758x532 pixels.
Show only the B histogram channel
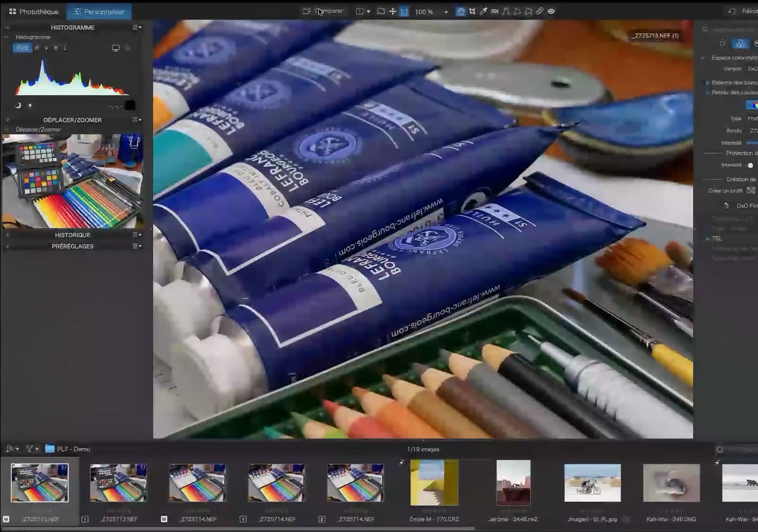point(55,48)
